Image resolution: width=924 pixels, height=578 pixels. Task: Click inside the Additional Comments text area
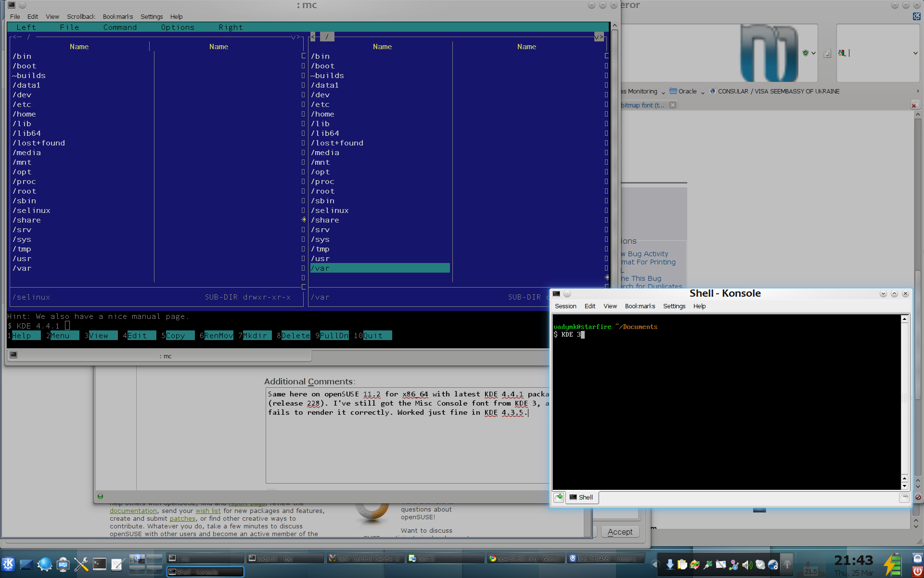(408, 436)
